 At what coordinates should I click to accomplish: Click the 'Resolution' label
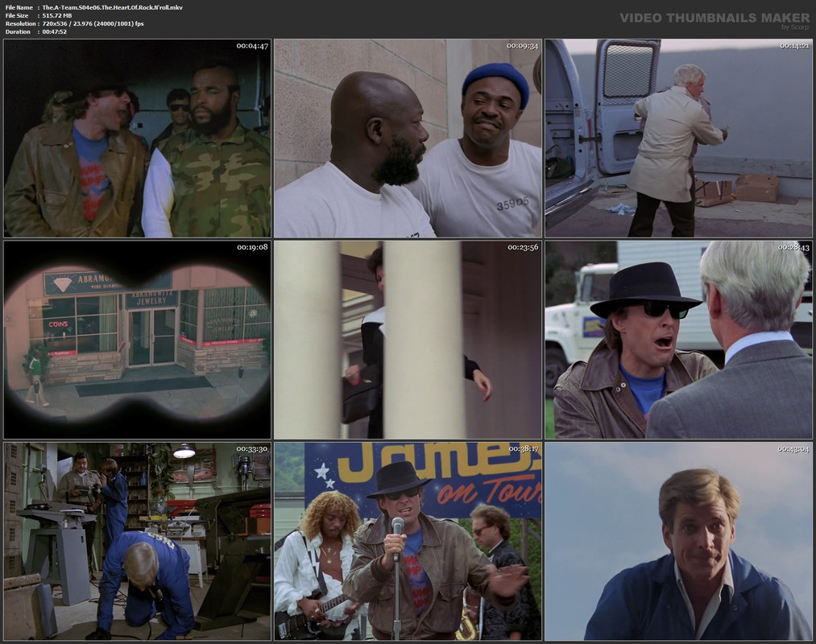pyautogui.click(x=20, y=23)
